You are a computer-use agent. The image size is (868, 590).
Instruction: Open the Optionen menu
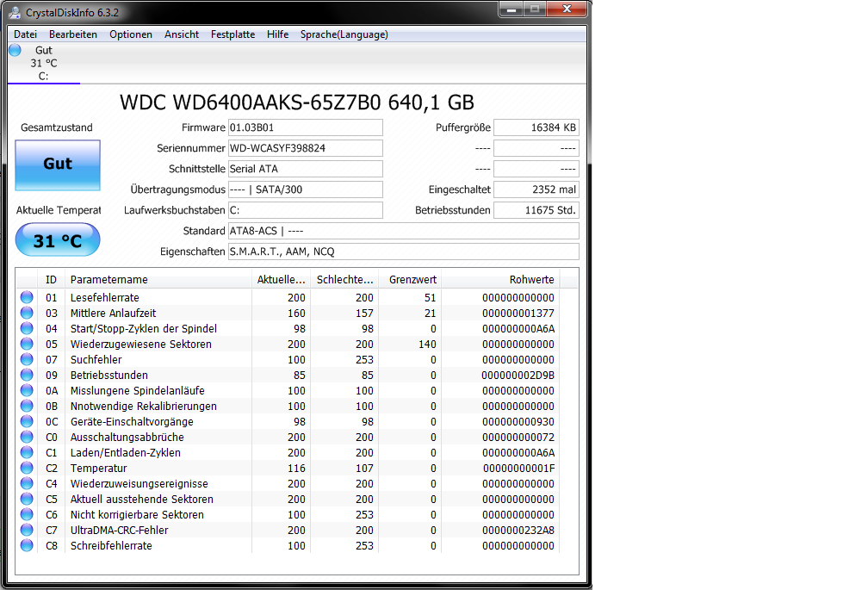point(131,34)
